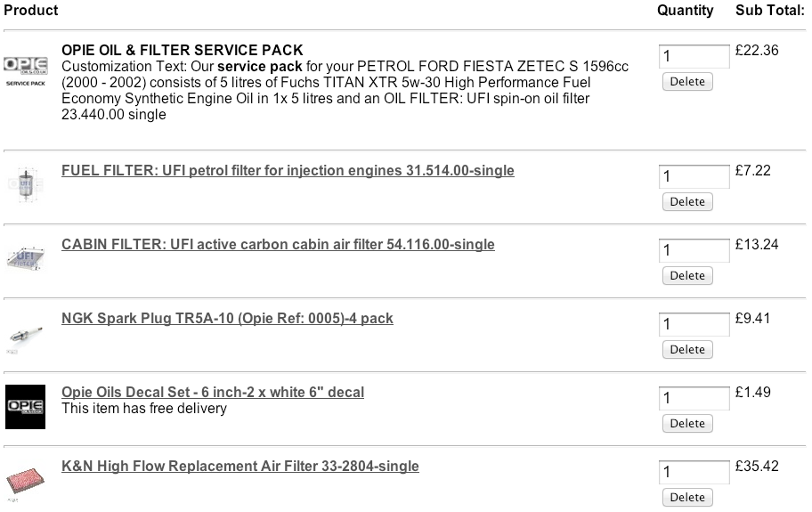The width and height of the screenshot is (812, 512).
Task: Click quantity field for K&N air filter
Action: (694, 473)
